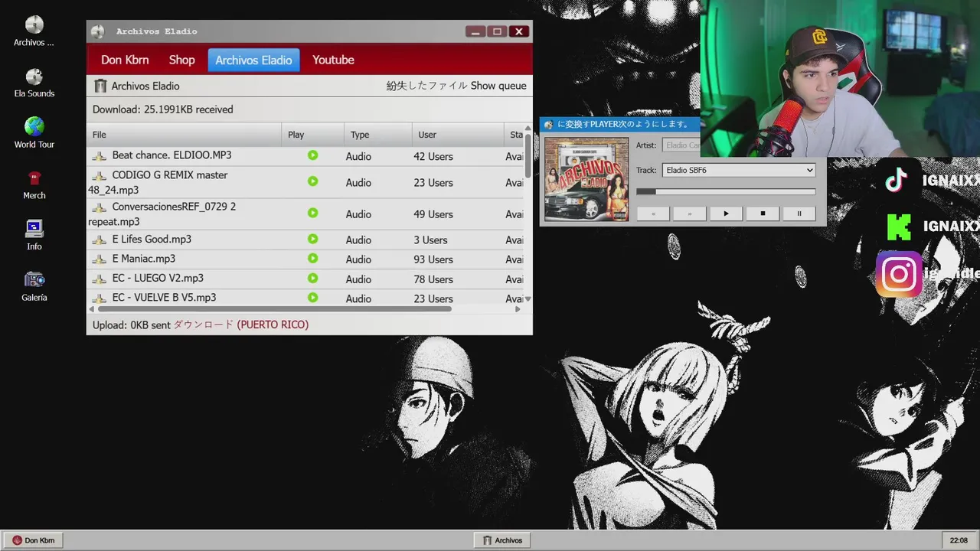Open the Ela Sounds desktop icon

34,83
